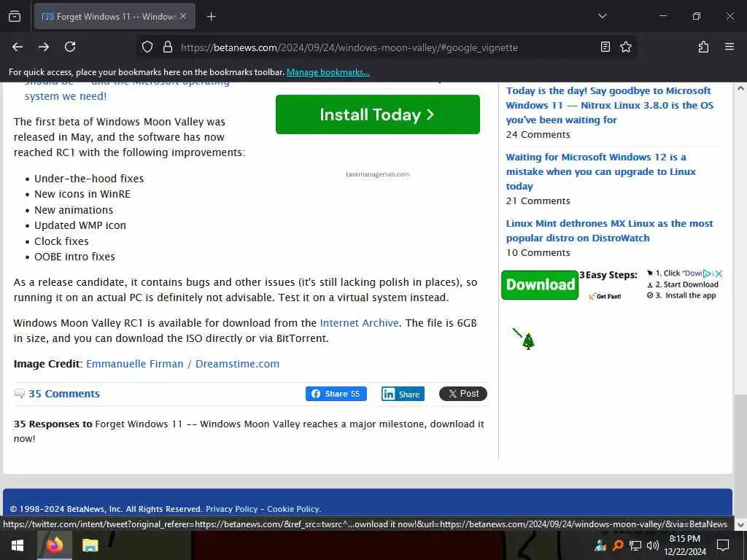Open Linux Mint dethrones MX Linux article
The width and height of the screenshot is (747, 560).
click(x=609, y=230)
